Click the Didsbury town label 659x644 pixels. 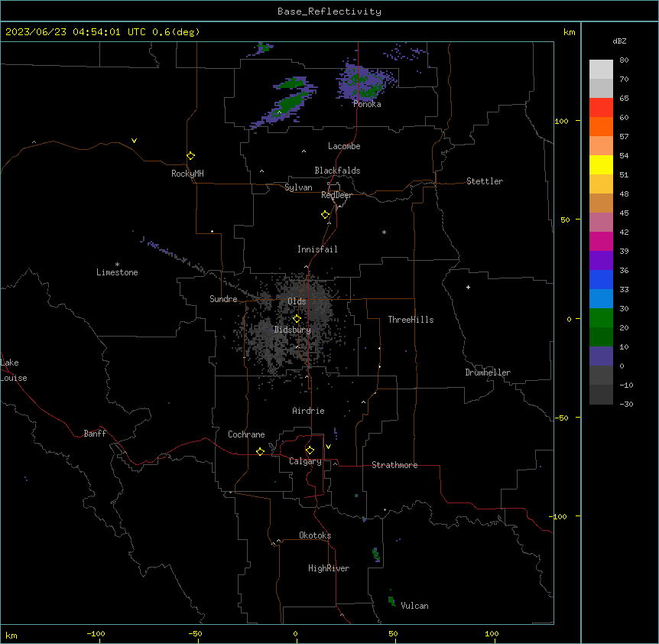tap(293, 330)
